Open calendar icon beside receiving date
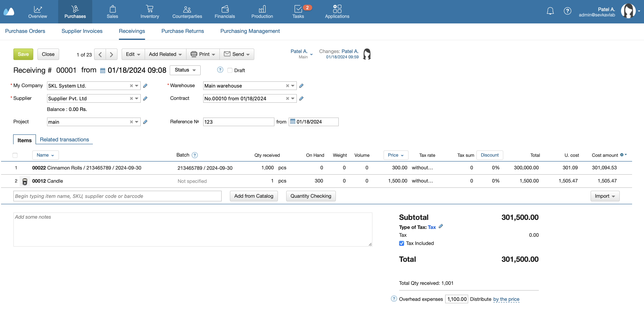The image size is (644, 314). pyautogui.click(x=103, y=70)
